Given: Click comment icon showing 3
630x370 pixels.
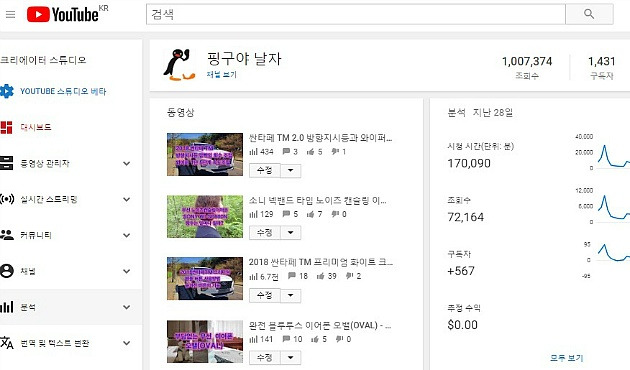Looking at the screenshot, I should click(x=286, y=151).
